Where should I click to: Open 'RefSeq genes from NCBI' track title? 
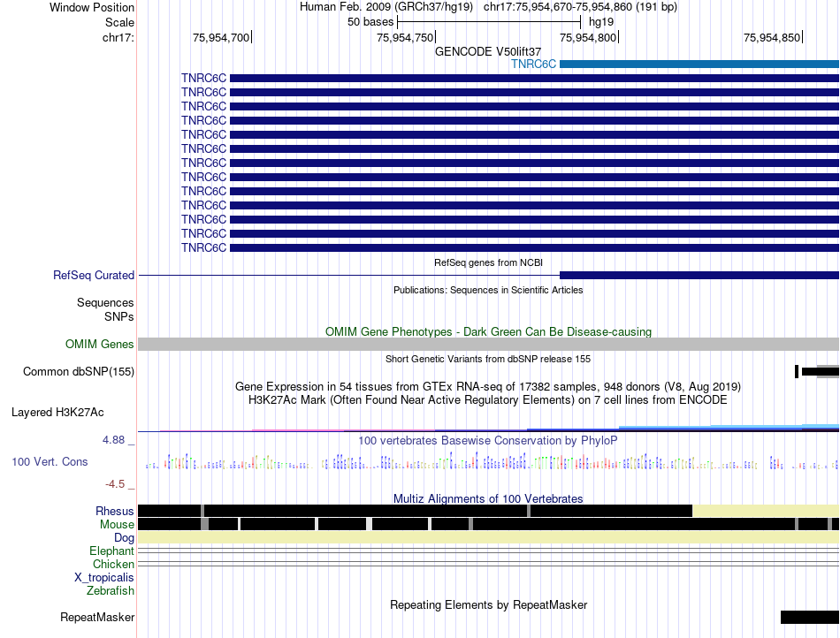pyautogui.click(x=488, y=262)
